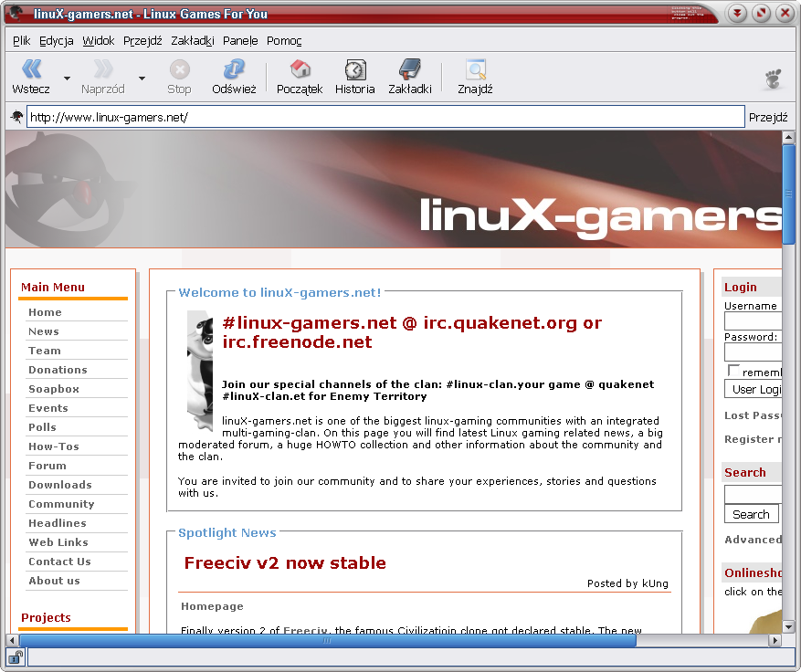801x672 pixels.
Task: Open the Widok menu
Action: [x=99, y=40]
